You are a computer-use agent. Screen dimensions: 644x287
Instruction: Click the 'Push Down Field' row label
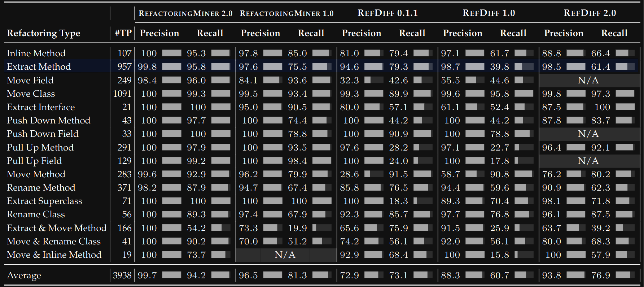43,134
